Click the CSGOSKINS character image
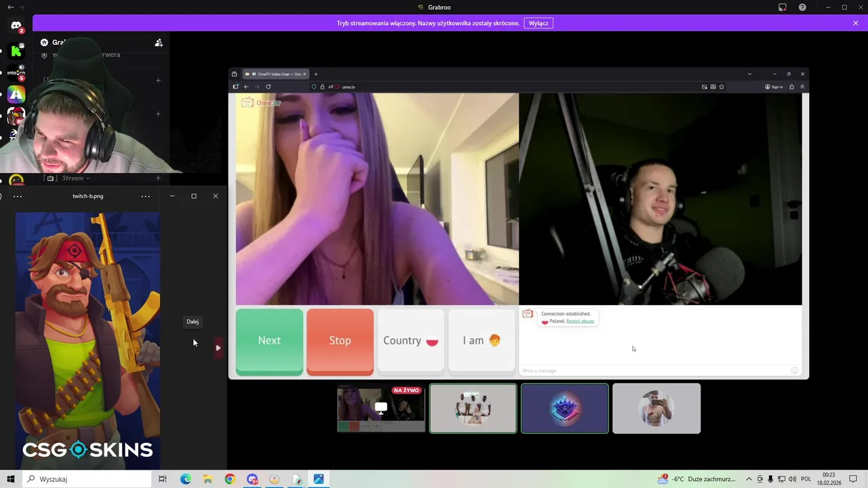This screenshot has width=868, height=488. [87, 341]
